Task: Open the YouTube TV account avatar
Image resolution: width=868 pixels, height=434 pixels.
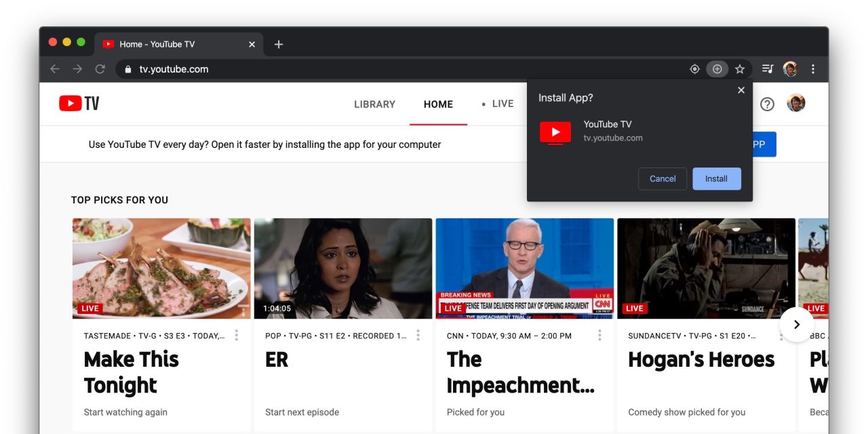Action: point(795,104)
